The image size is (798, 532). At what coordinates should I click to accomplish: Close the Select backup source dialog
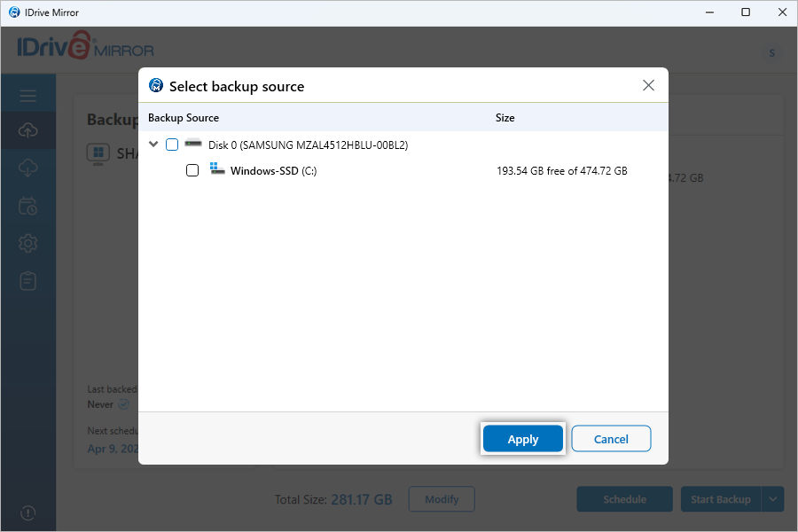648,85
